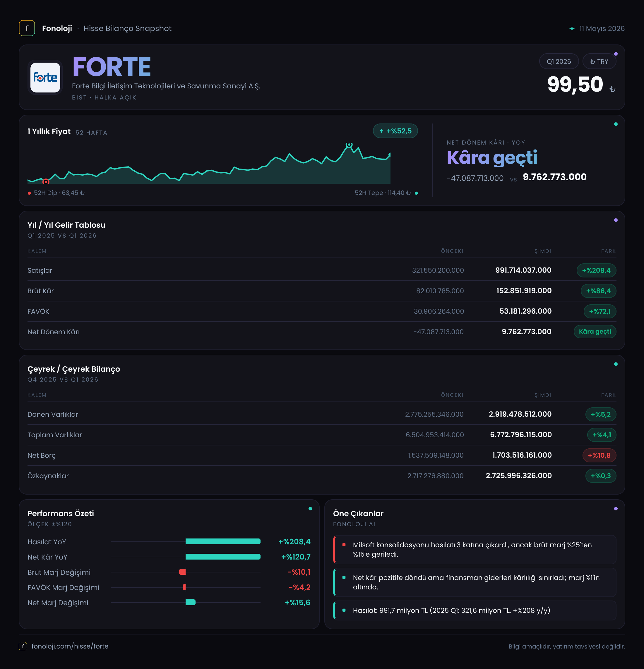Click the '1 Yıllık Fiyat' chart title
This screenshot has width=644, height=669.
click(49, 131)
